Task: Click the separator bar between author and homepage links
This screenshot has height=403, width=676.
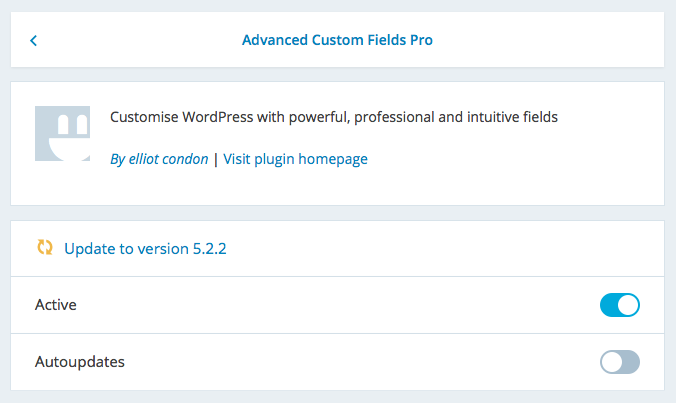Action: click(x=216, y=159)
